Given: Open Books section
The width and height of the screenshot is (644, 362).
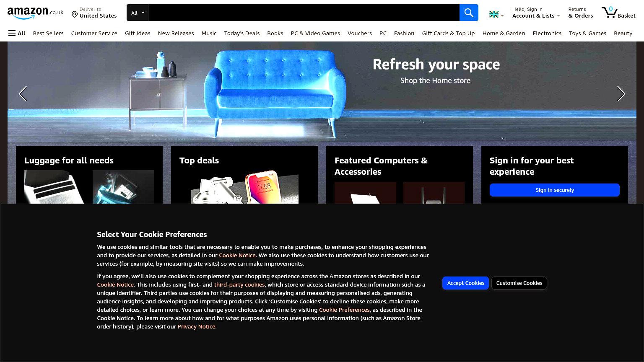Looking at the screenshot, I should point(275,33).
